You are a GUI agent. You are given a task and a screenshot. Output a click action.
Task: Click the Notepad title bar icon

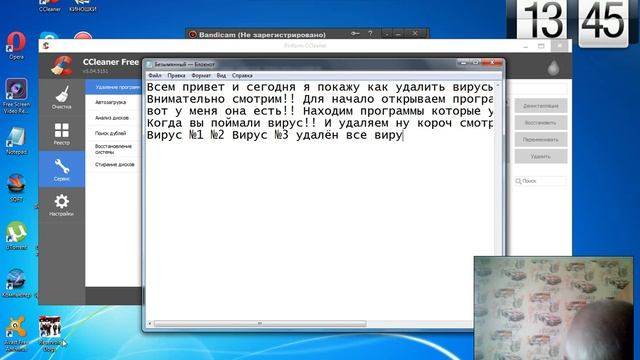149,64
